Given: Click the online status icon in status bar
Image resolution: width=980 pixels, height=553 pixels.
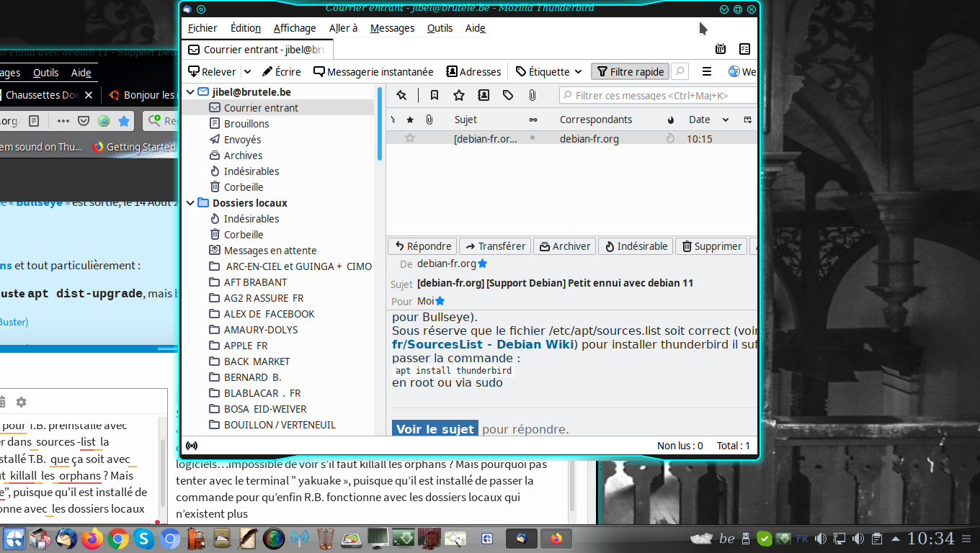Looking at the screenshot, I should (x=192, y=446).
